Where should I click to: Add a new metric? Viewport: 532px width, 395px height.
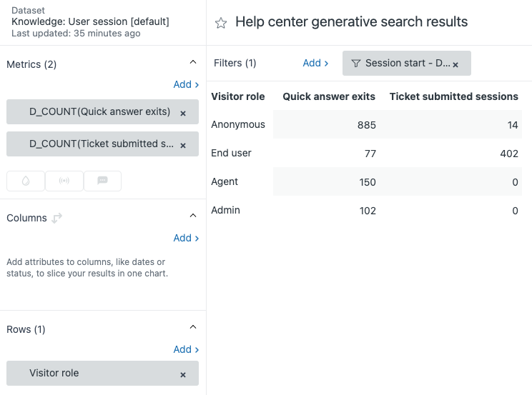coord(186,84)
